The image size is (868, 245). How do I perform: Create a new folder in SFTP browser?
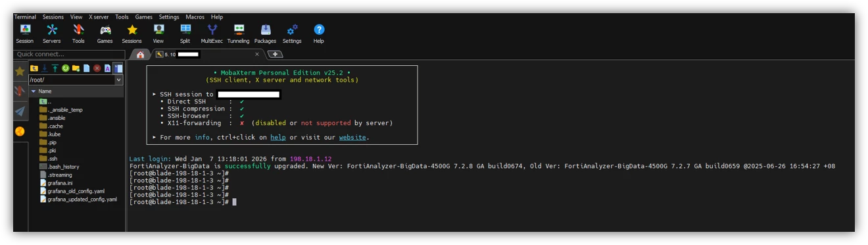[76, 68]
